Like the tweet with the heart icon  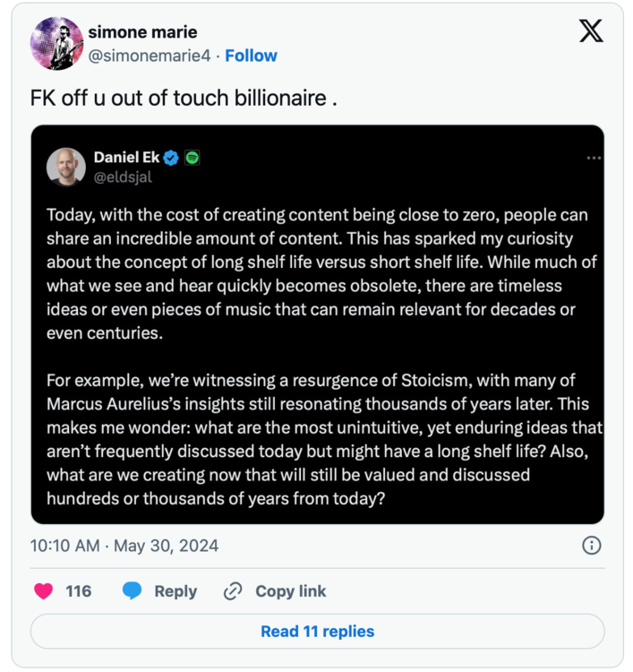[x=43, y=591]
